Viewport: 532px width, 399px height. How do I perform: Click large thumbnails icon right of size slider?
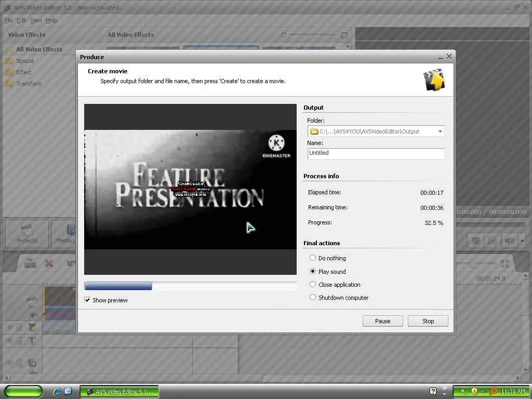(x=344, y=35)
